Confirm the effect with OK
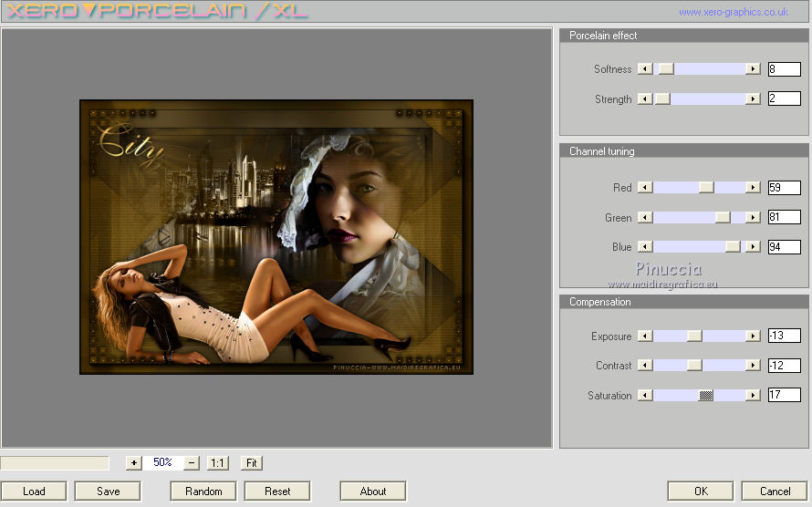Viewport: 812px width, 507px height. click(700, 491)
